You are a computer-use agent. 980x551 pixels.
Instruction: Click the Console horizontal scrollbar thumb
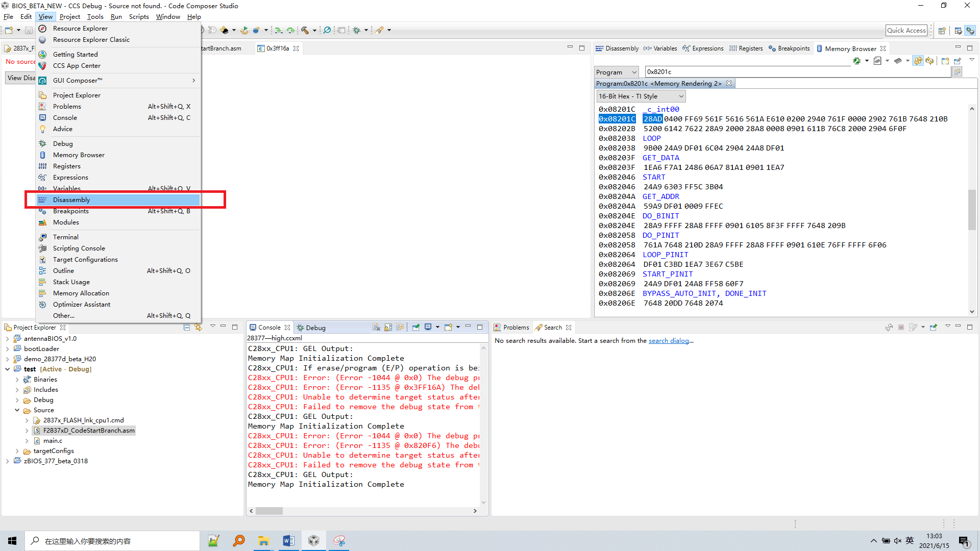coord(269,511)
